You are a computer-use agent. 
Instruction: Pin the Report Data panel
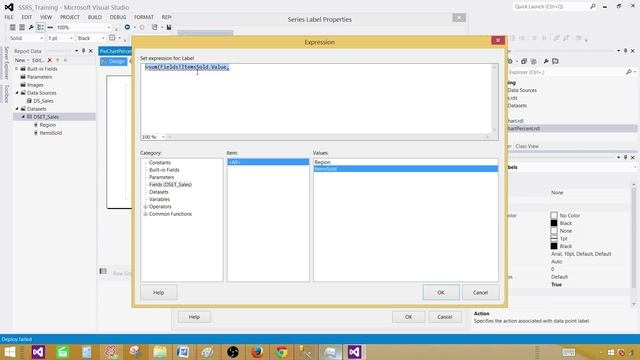(x=84, y=51)
